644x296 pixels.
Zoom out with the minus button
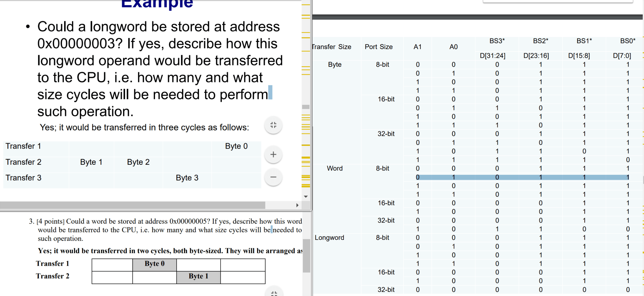pos(273,177)
